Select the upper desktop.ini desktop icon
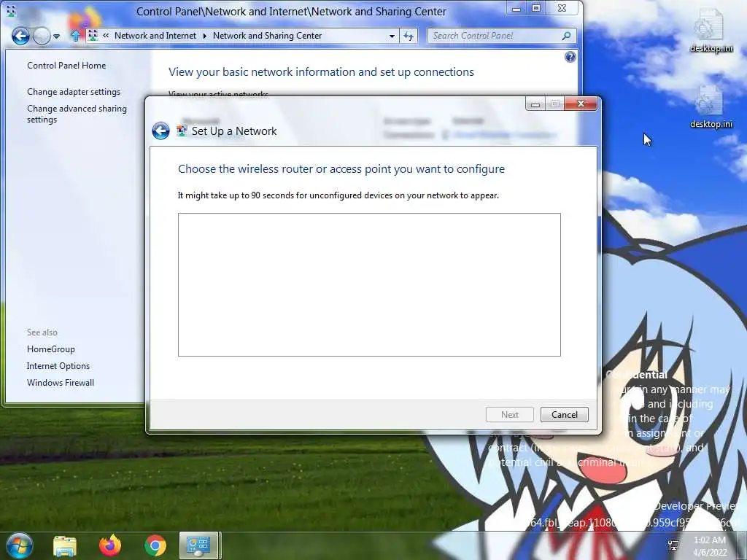 pos(711,31)
